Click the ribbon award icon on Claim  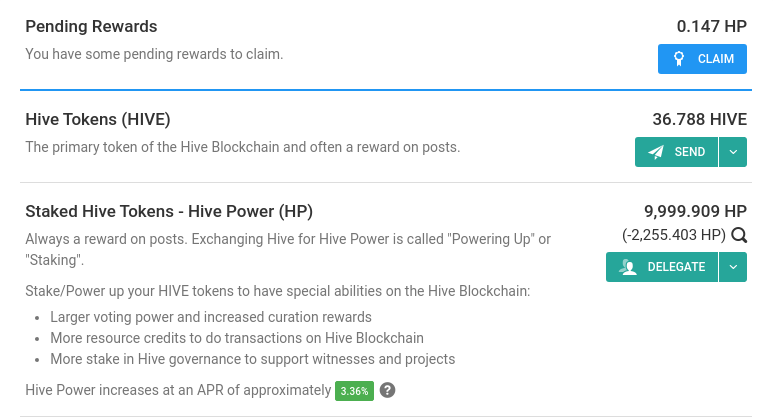(x=679, y=59)
